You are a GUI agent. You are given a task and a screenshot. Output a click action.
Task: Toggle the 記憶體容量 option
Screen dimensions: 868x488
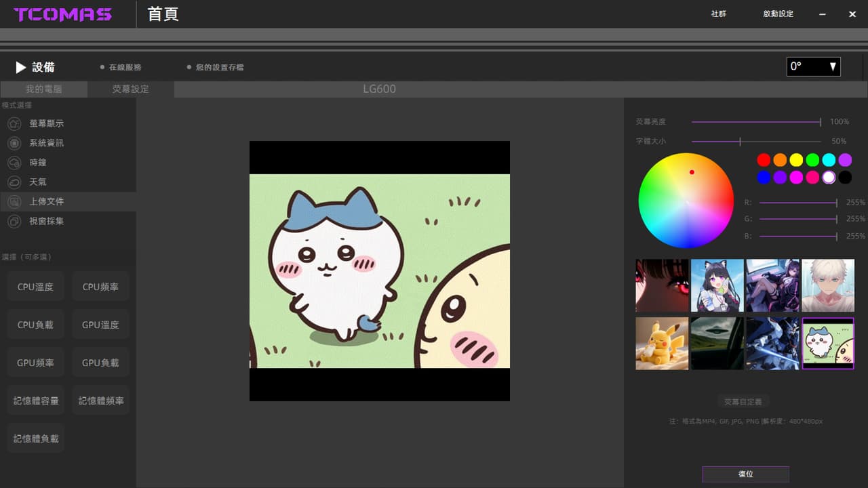[36, 401]
